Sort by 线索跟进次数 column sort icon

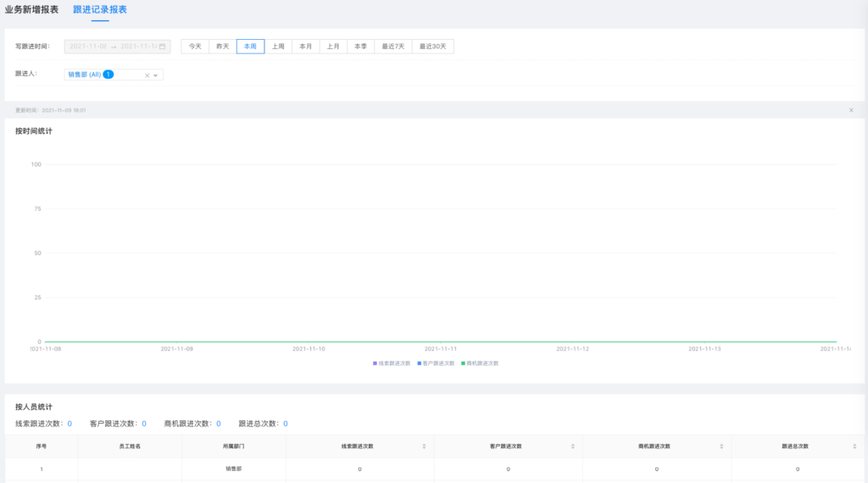424,446
